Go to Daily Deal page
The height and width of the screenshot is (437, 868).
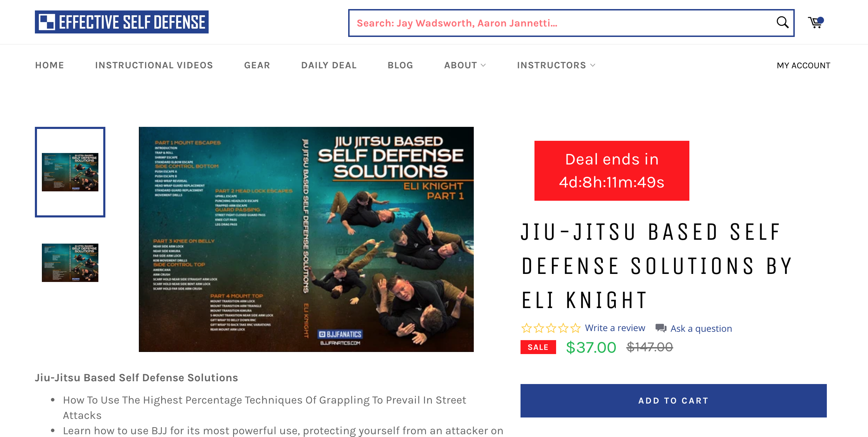[329, 65]
